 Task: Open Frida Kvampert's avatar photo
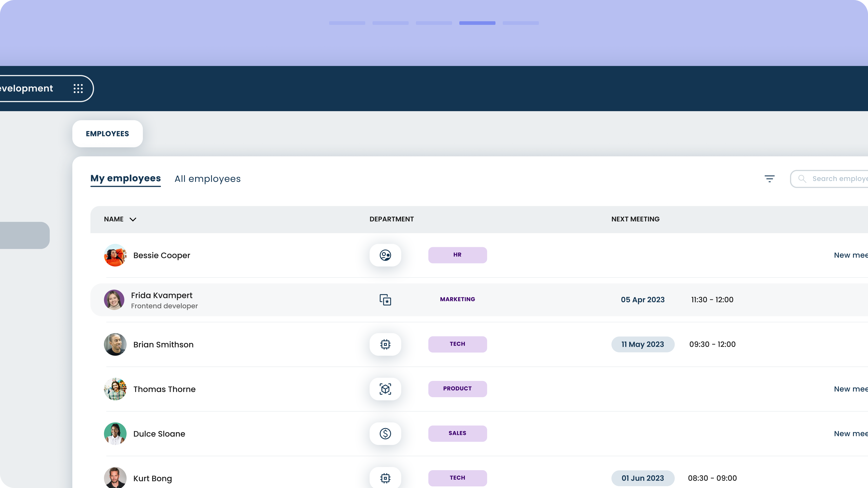point(114,300)
